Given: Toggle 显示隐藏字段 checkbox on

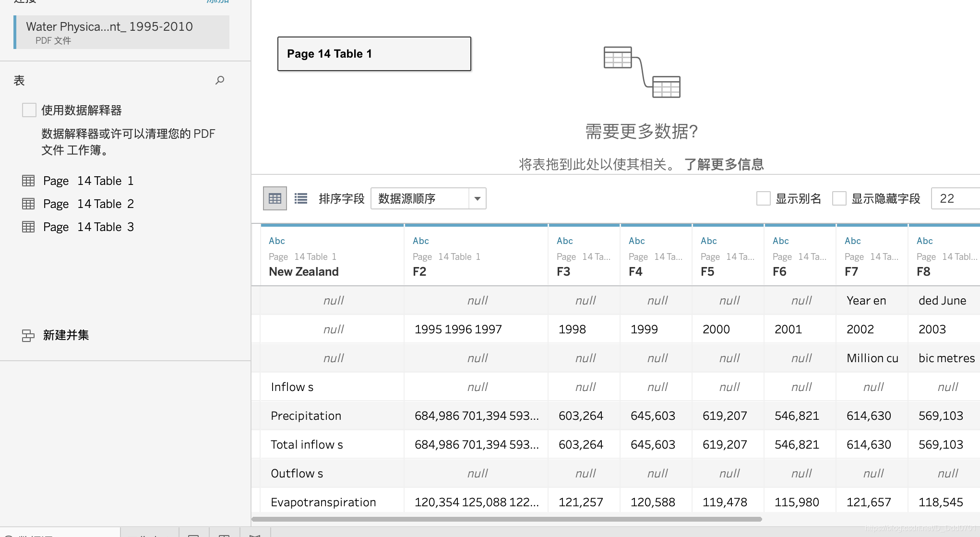Looking at the screenshot, I should click(x=839, y=198).
